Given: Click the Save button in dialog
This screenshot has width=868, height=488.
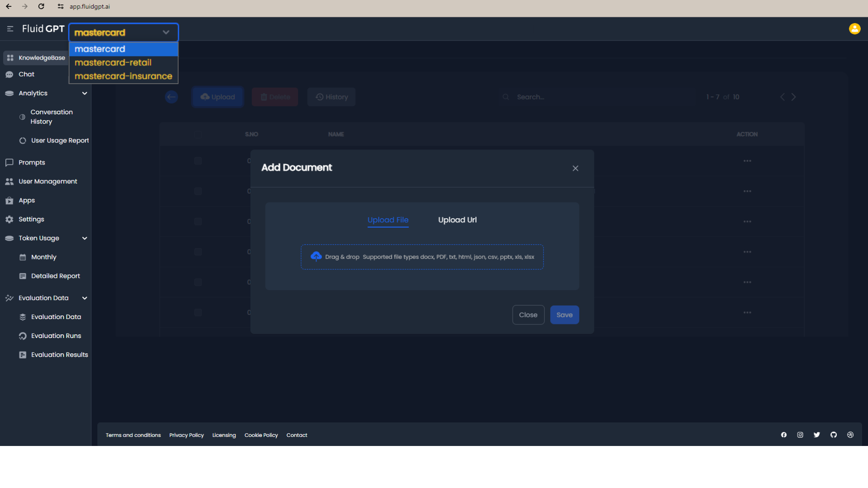Looking at the screenshot, I should pyautogui.click(x=564, y=315).
